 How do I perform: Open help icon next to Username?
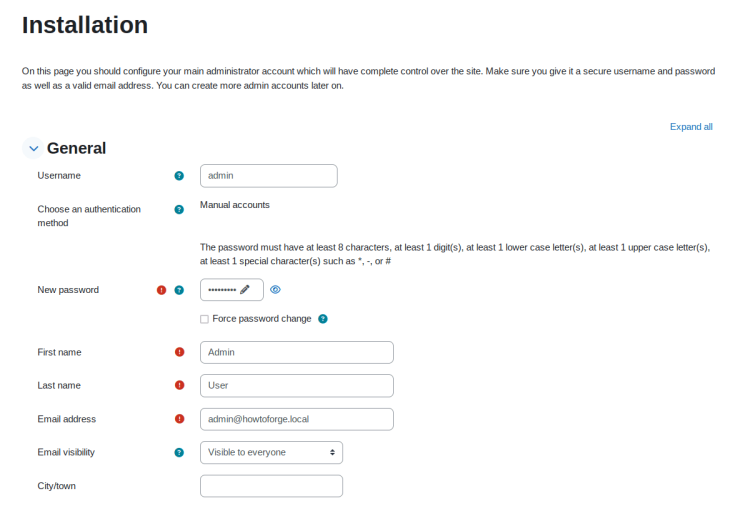click(x=179, y=176)
